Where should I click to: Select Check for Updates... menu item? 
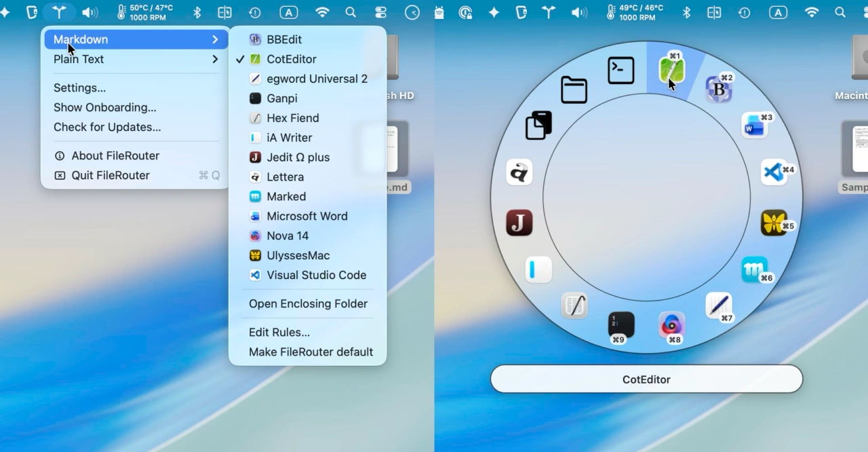136,127
